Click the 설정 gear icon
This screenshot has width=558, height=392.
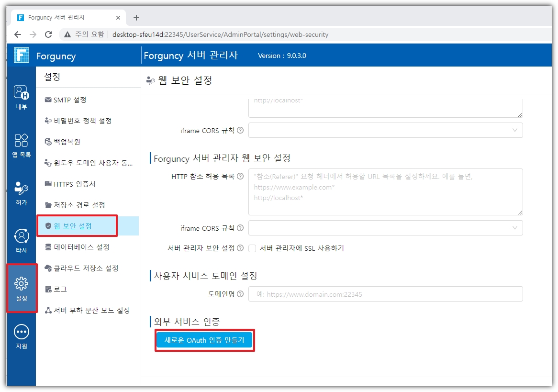click(22, 288)
